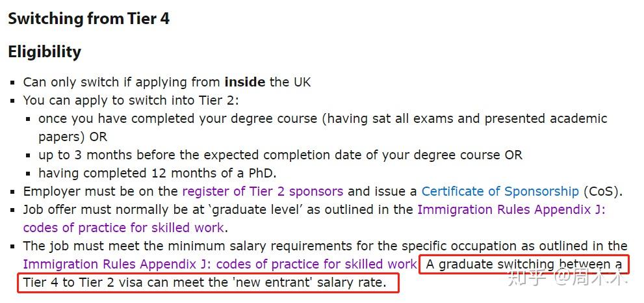Click the @周木木 watermark username

pyautogui.click(x=591, y=278)
